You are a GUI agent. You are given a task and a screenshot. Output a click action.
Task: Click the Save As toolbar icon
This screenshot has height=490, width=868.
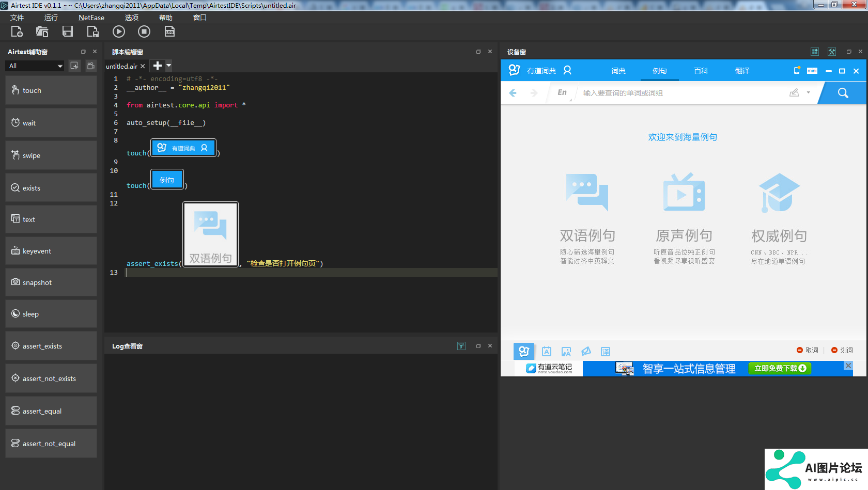92,31
